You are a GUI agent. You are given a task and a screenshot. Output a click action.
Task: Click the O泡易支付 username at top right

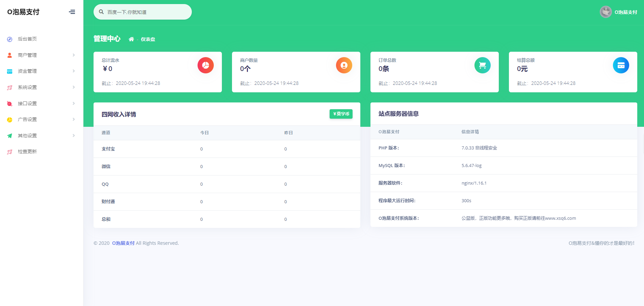click(x=626, y=12)
